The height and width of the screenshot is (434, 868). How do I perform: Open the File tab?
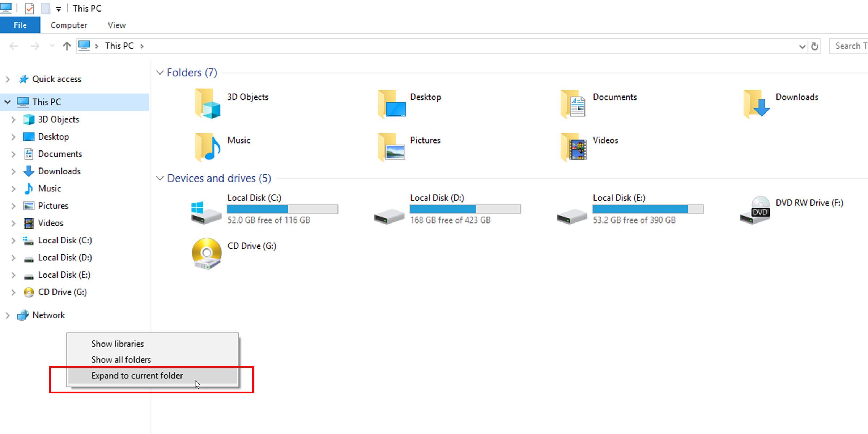[x=20, y=25]
